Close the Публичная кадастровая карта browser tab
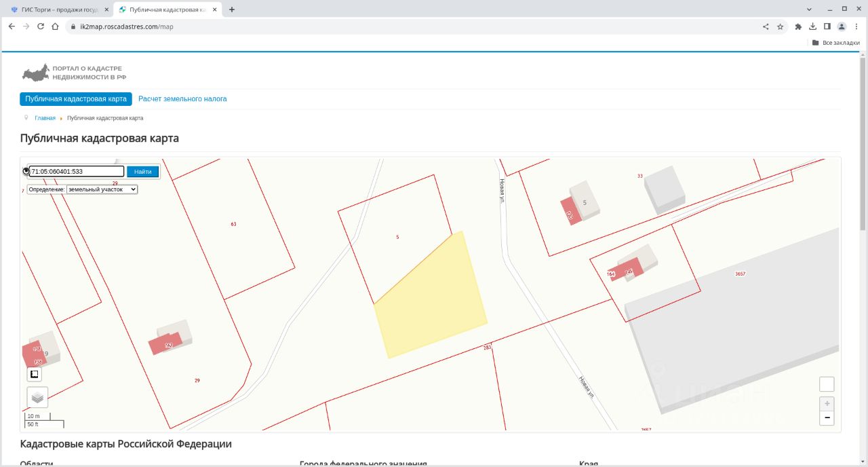The width and height of the screenshot is (868, 467). tap(214, 10)
